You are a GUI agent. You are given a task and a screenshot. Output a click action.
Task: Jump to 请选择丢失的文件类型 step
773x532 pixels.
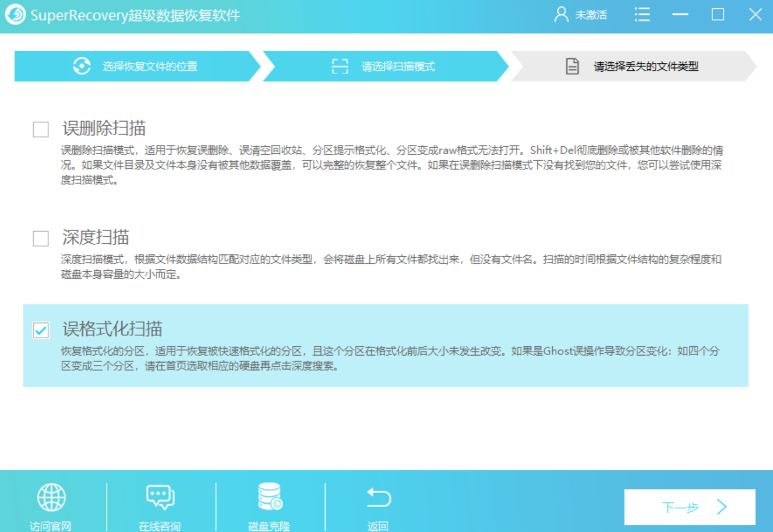[x=634, y=66]
